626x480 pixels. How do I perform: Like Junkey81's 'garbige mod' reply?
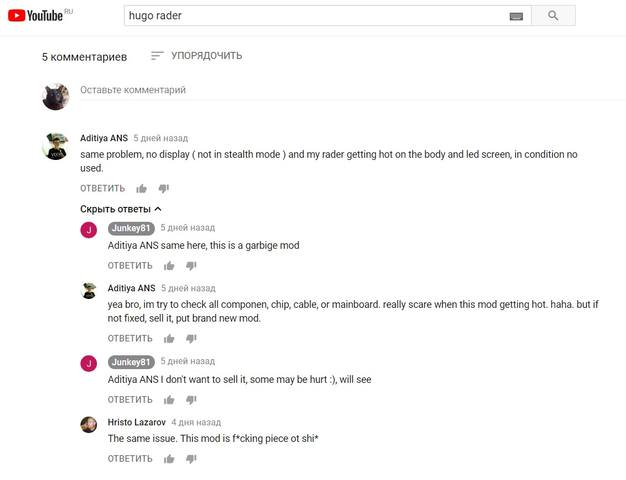point(169,266)
